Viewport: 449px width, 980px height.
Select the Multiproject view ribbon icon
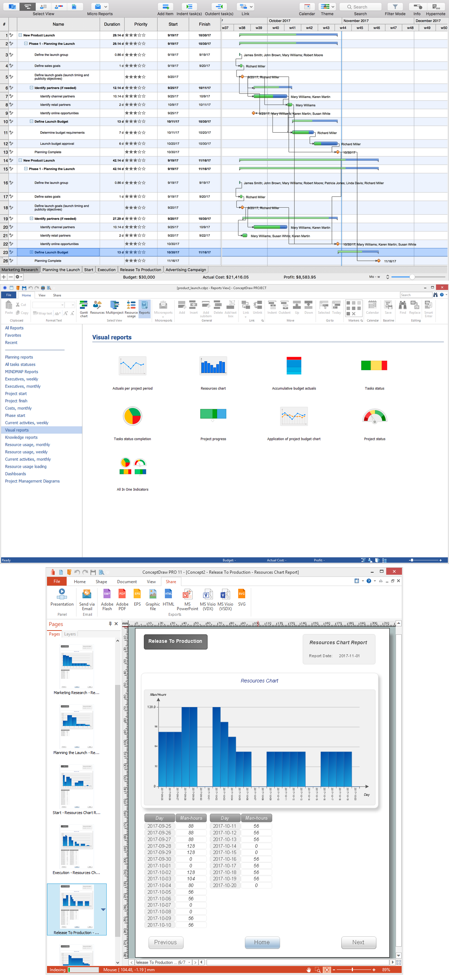click(114, 307)
